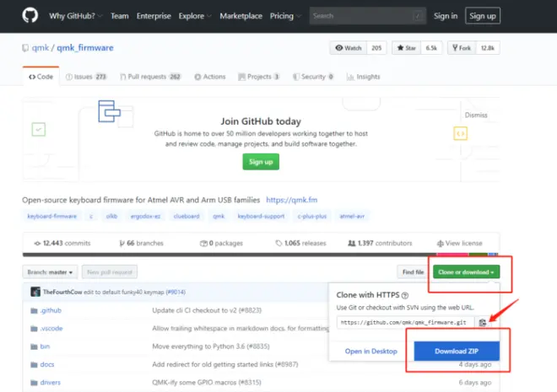Open the qmk_firmware repository link
The height and width of the screenshot is (392, 557).
click(85, 48)
